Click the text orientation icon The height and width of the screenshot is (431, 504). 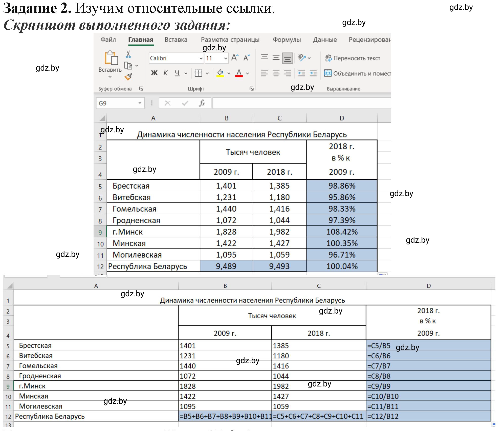point(301,58)
